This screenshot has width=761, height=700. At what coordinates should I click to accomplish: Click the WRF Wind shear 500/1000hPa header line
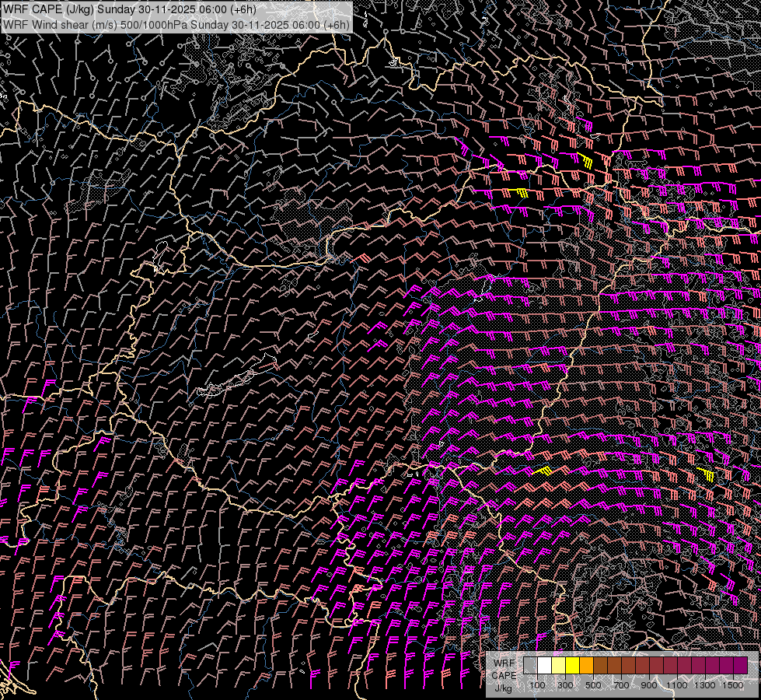(176, 24)
